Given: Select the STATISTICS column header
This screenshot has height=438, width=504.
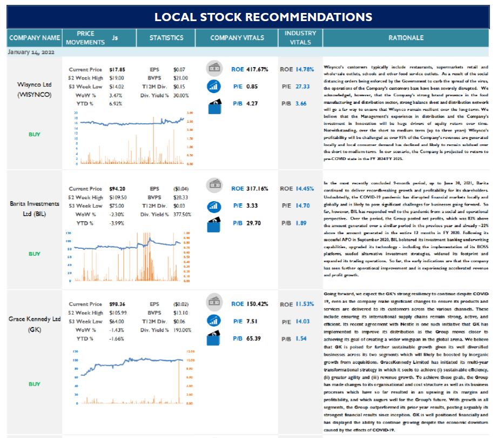Looking at the screenshot, I should tap(166, 38).
